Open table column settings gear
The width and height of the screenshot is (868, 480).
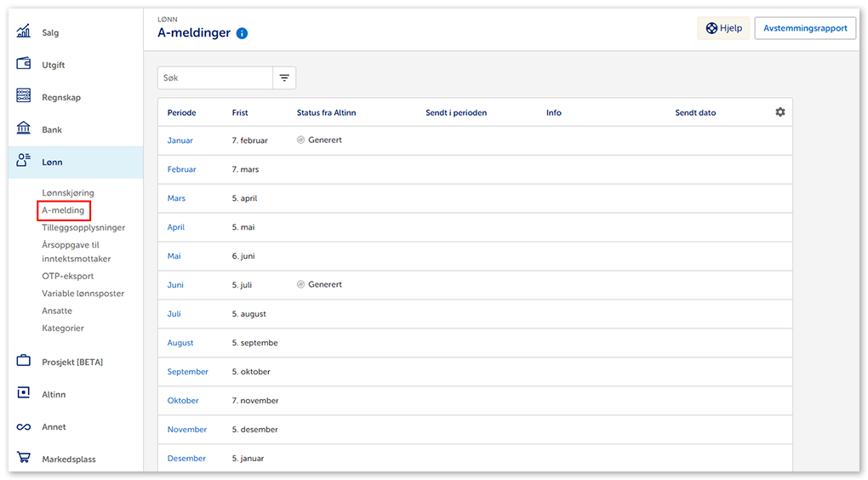[x=779, y=112]
